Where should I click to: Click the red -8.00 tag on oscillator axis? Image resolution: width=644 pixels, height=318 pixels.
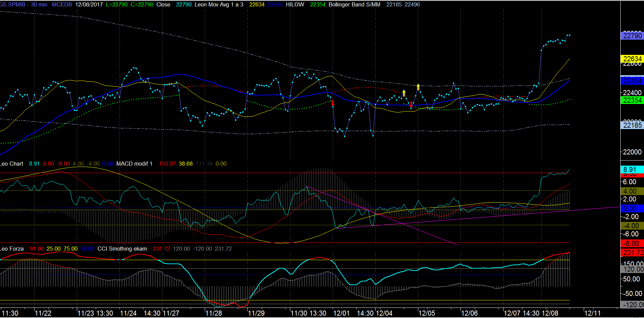pos(632,243)
